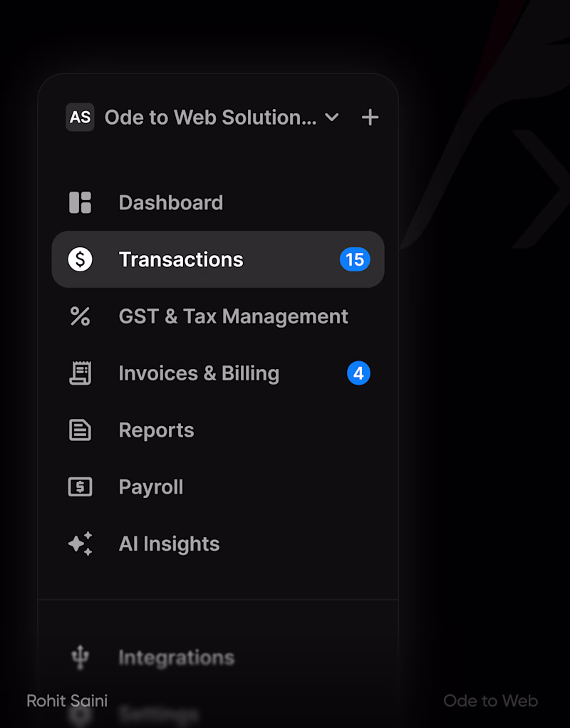Click the GST & Tax percent icon
The height and width of the screenshot is (728, 570).
[80, 316]
